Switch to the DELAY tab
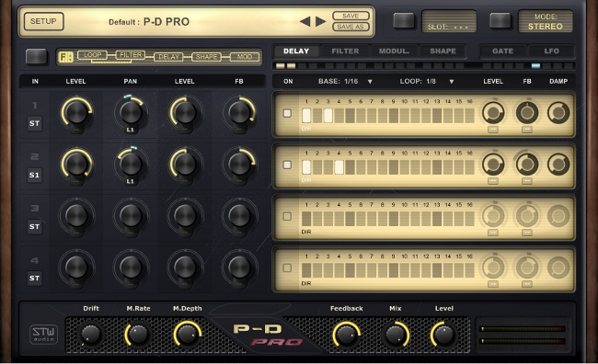 point(296,51)
